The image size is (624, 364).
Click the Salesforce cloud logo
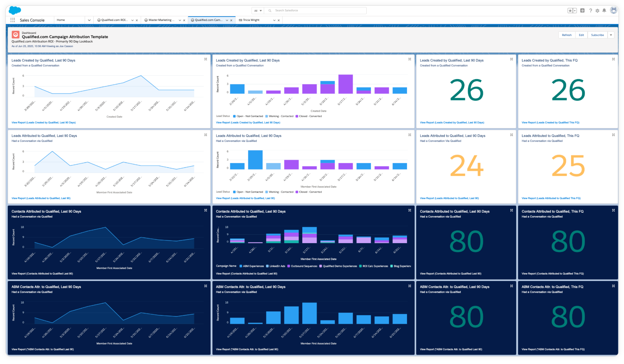(x=15, y=10)
